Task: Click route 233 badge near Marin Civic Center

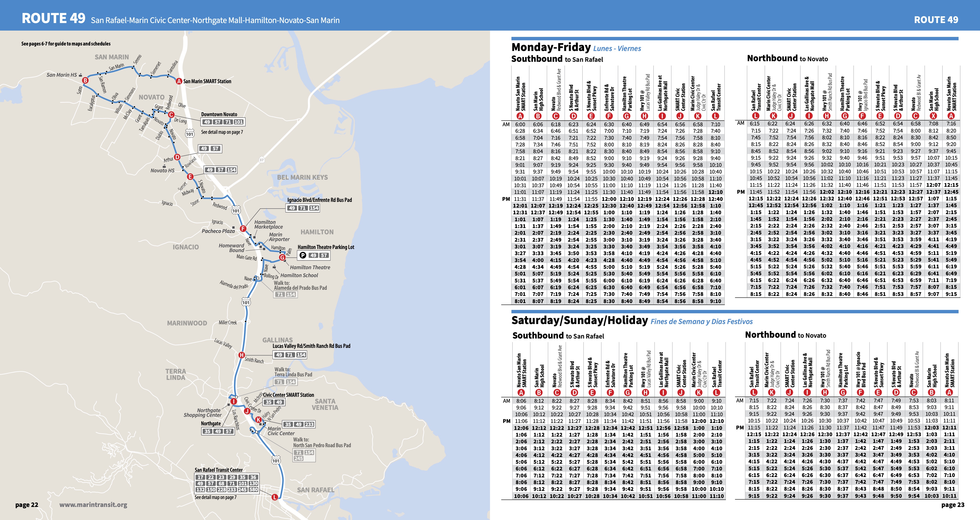Action: click(310, 425)
